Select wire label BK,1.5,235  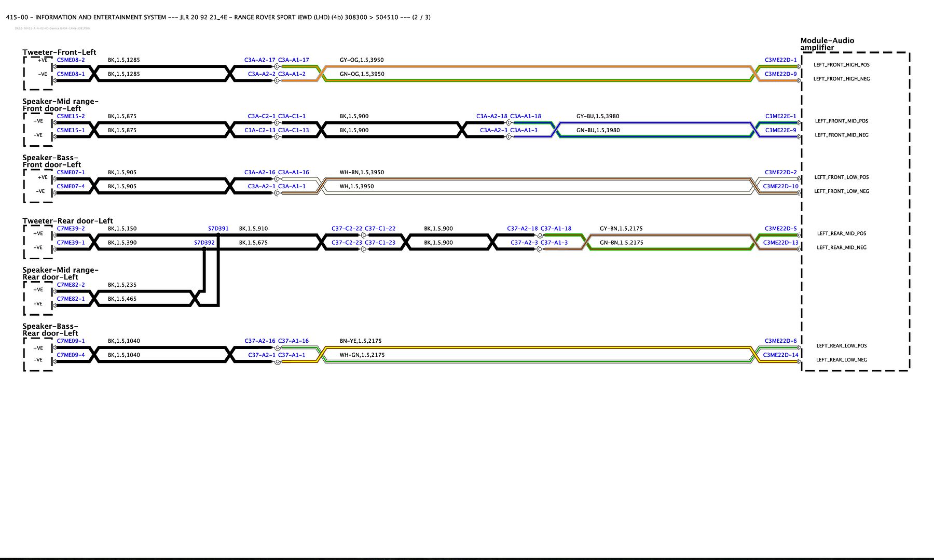[x=122, y=285]
